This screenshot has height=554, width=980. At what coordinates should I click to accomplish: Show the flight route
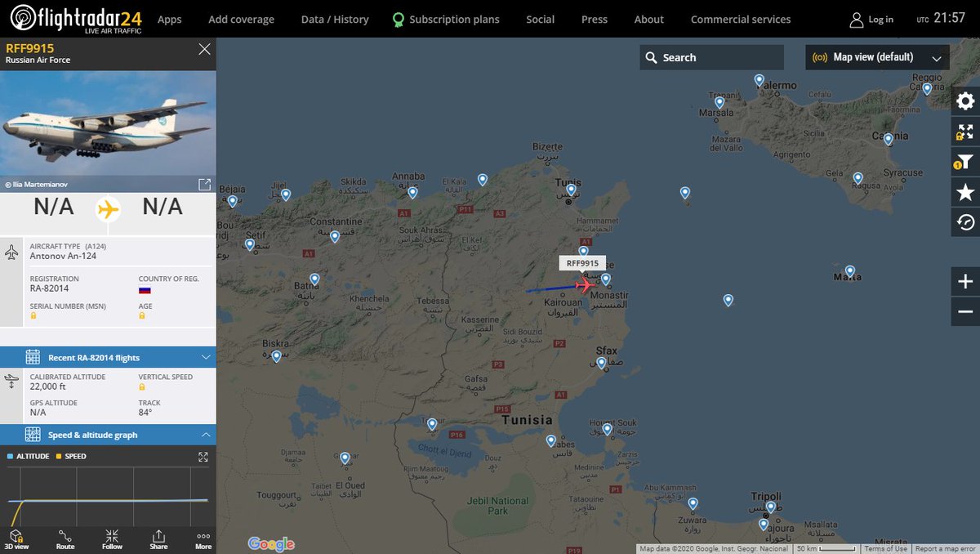pyautogui.click(x=65, y=539)
